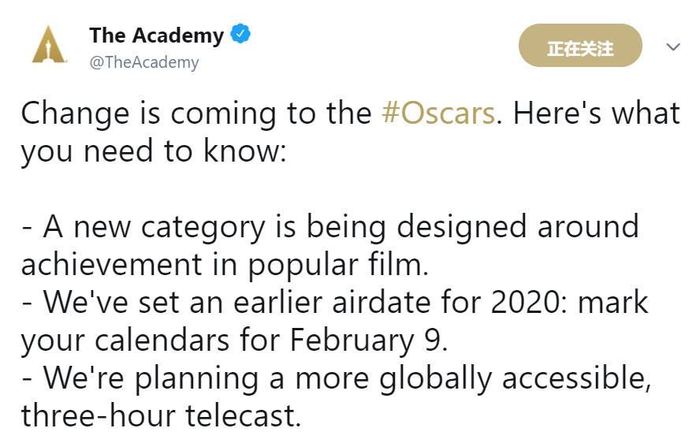Click the blue verified badge checkmark
Viewport: 700px width, 443px height.
pos(240,34)
